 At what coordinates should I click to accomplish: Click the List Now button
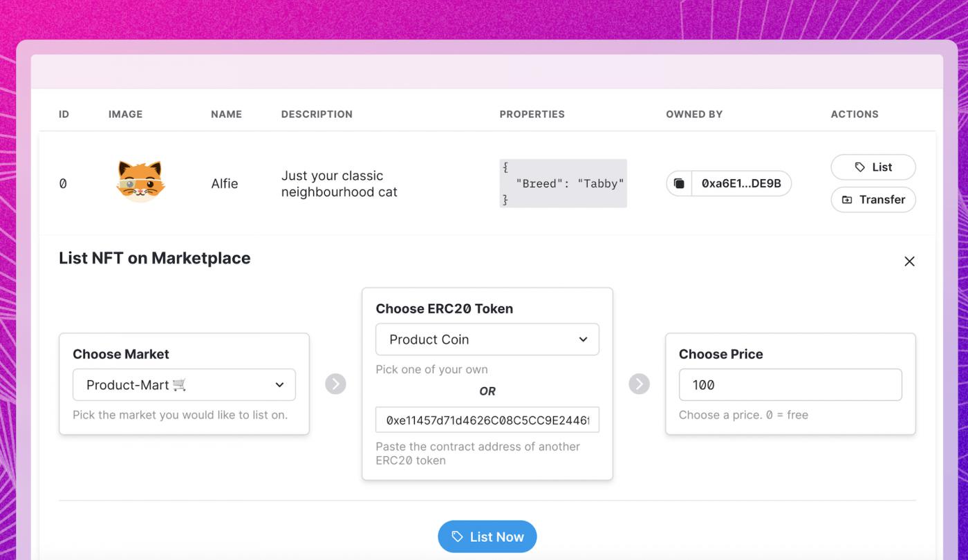487,537
